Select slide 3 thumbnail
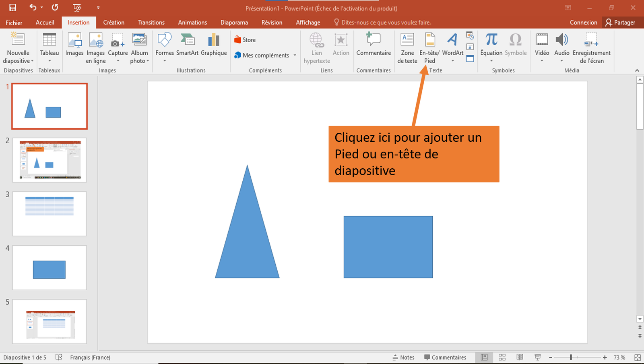Screen dimensions: 644x364 pyautogui.click(x=49, y=214)
